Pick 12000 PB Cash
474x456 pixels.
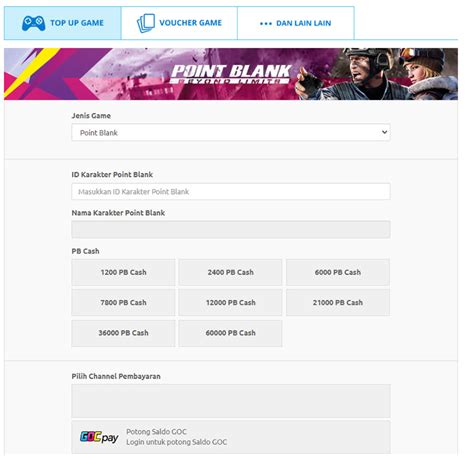point(230,303)
